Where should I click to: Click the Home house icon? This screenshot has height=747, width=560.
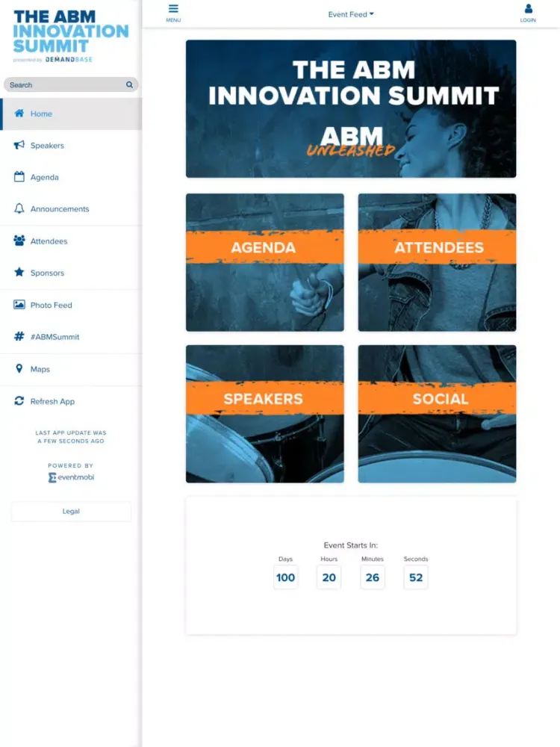[x=19, y=113]
